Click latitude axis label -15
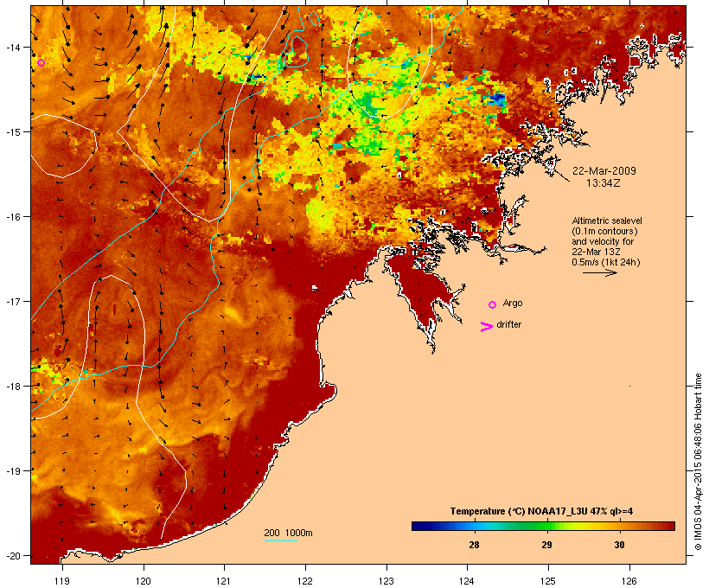The width and height of the screenshot is (709, 588). (12, 131)
